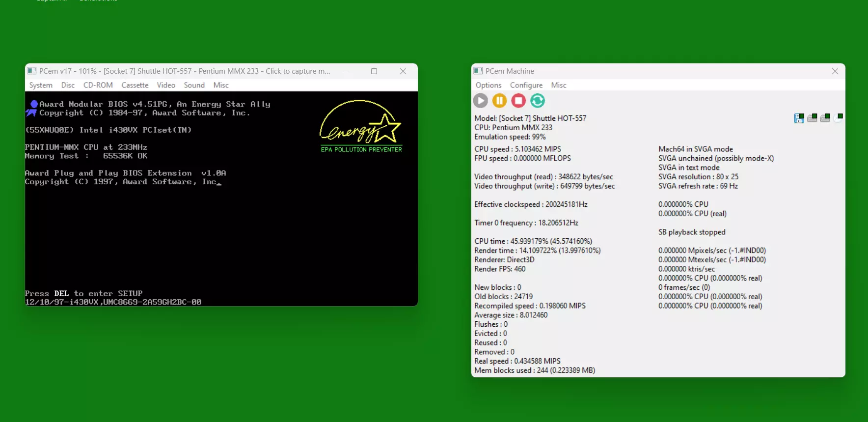The height and width of the screenshot is (422, 868).
Task: Click the Energy Star EPA logo in emulator
Action: [x=361, y=126]
